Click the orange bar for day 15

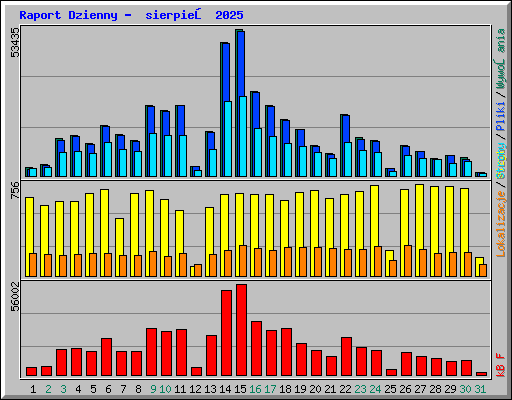point(243,261)
